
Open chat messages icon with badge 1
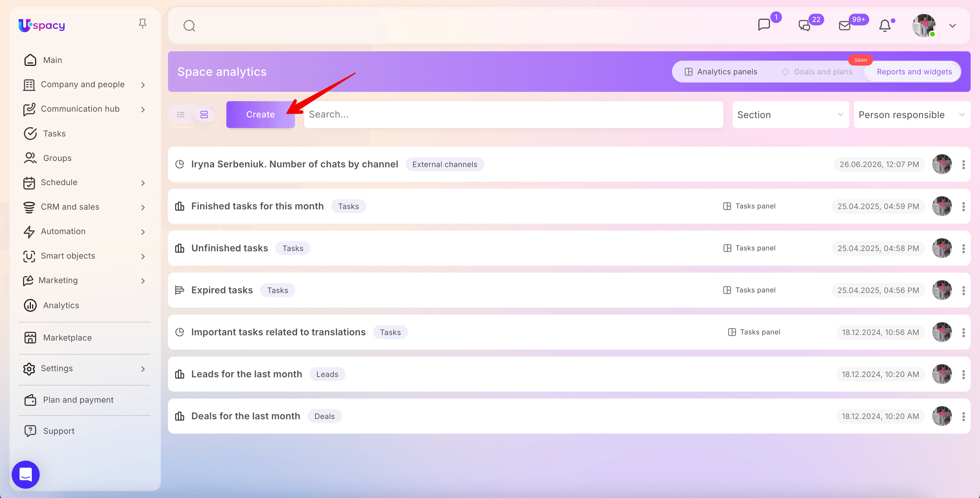(x=764, y=25)
